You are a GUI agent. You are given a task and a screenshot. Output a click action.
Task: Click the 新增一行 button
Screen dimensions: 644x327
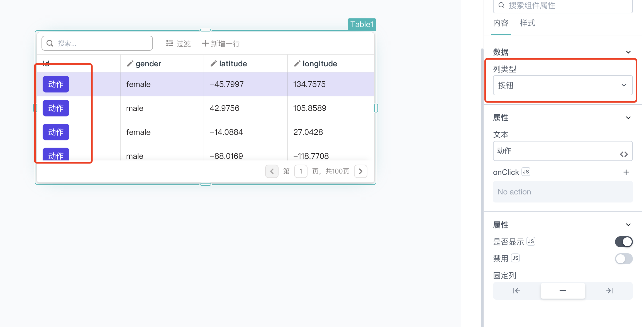click(221, 43)
